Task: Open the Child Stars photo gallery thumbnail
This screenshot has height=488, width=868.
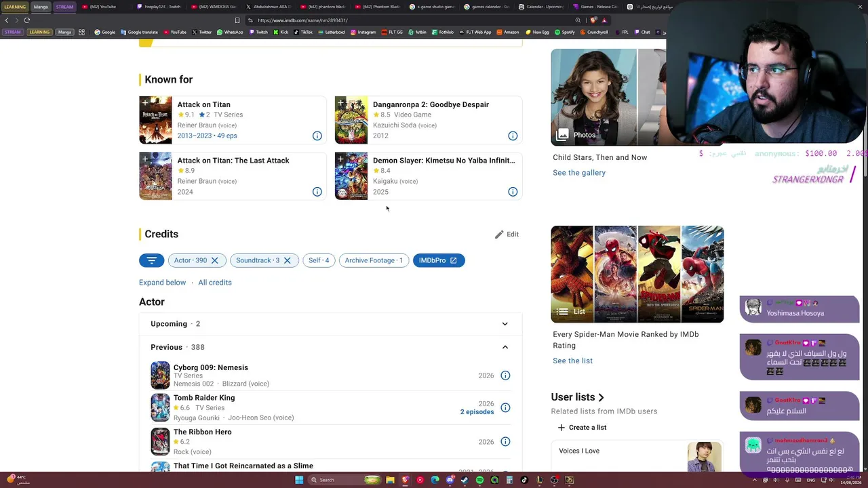Action: click(609, 97)
